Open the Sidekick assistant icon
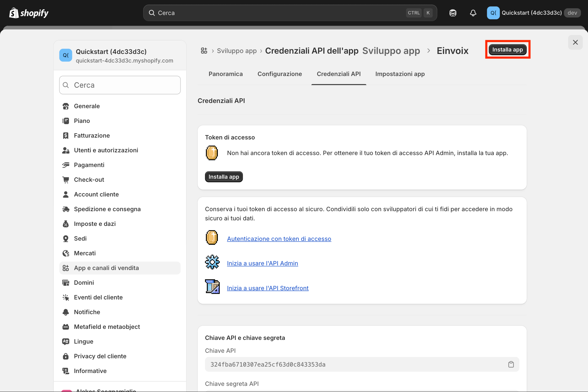This screenshot has width=588, height=392. point(453,13)
